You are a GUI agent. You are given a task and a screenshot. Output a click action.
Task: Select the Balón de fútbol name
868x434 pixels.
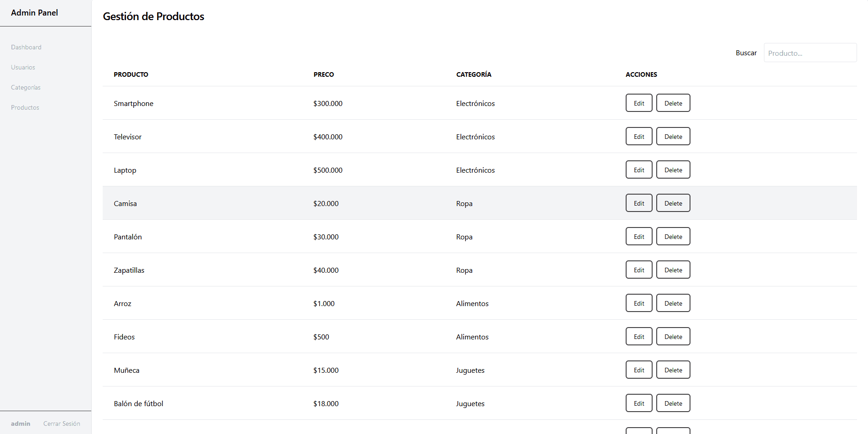click(139, 404)
